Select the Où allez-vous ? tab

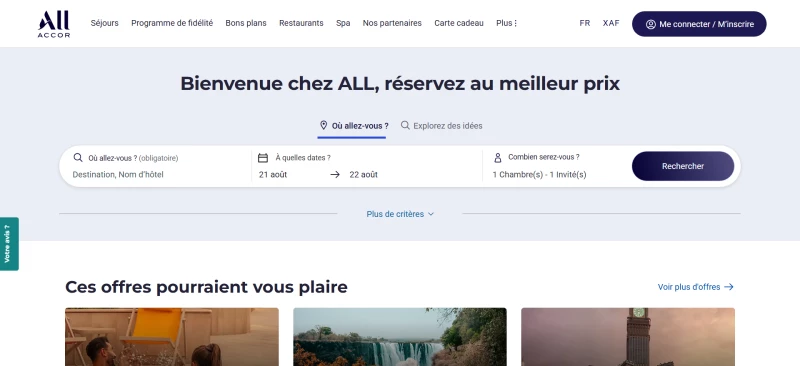[x=353, y=126]
